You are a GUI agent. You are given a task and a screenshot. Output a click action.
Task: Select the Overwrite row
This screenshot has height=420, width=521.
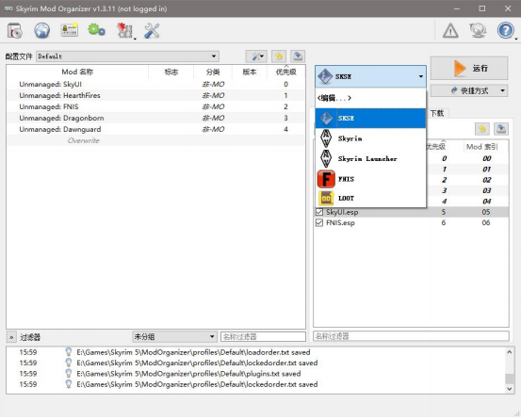[x=155, y=140]
